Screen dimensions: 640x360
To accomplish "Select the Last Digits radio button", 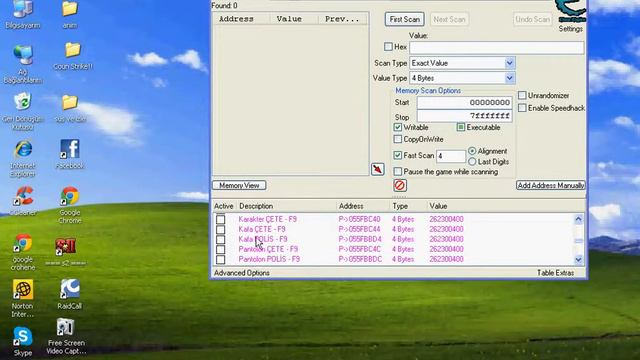I will click(472, 162).
